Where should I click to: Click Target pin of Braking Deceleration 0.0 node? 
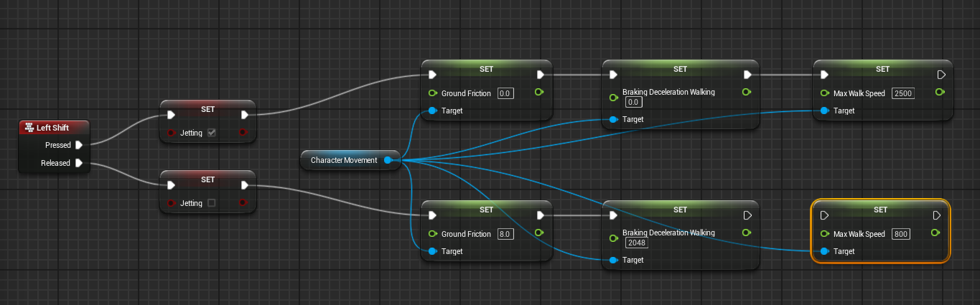pos(612,119)
